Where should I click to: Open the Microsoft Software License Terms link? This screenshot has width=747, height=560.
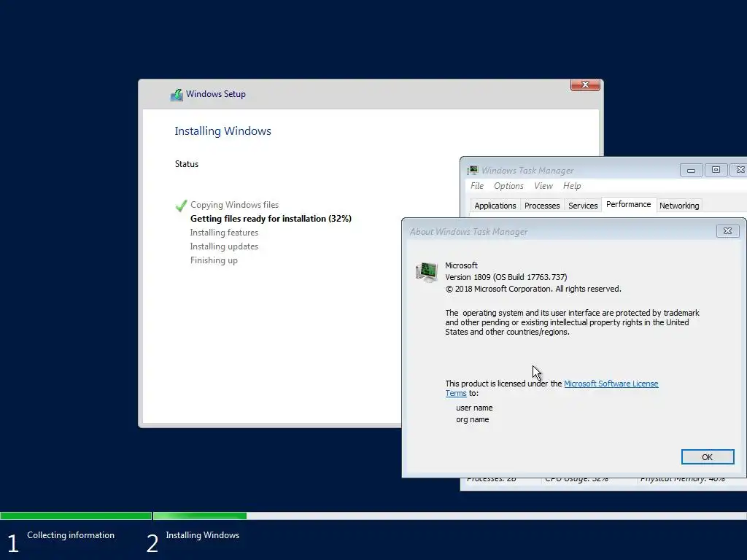pyautogui.click(x=611, y=384)
